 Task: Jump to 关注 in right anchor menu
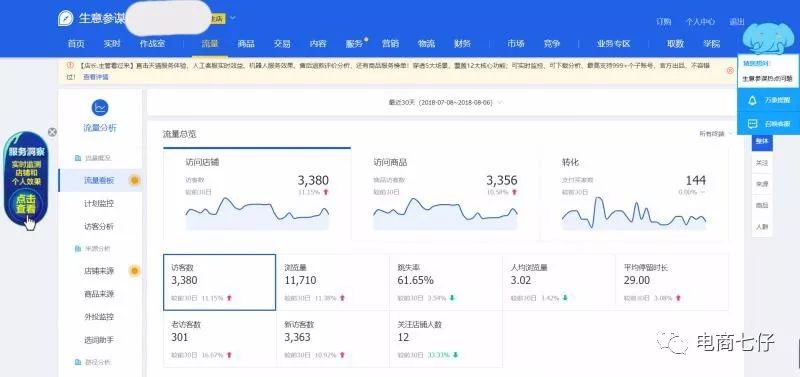[x=762, y=163]
